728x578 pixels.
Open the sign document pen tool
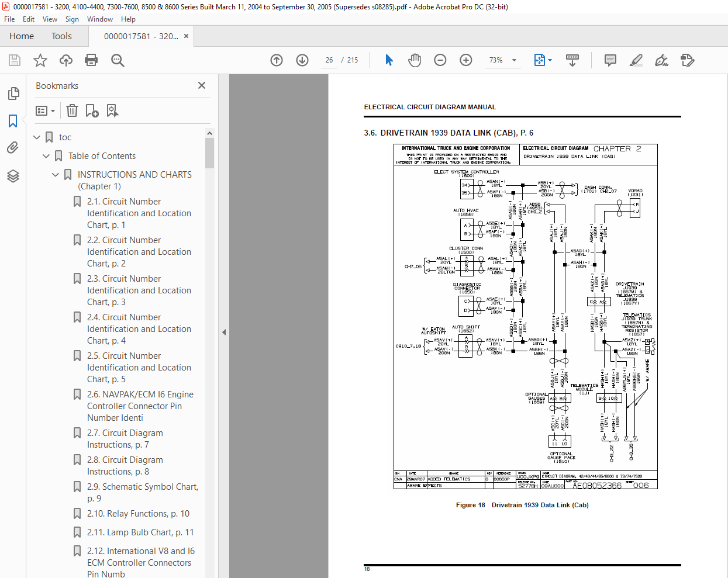point(661,60)
